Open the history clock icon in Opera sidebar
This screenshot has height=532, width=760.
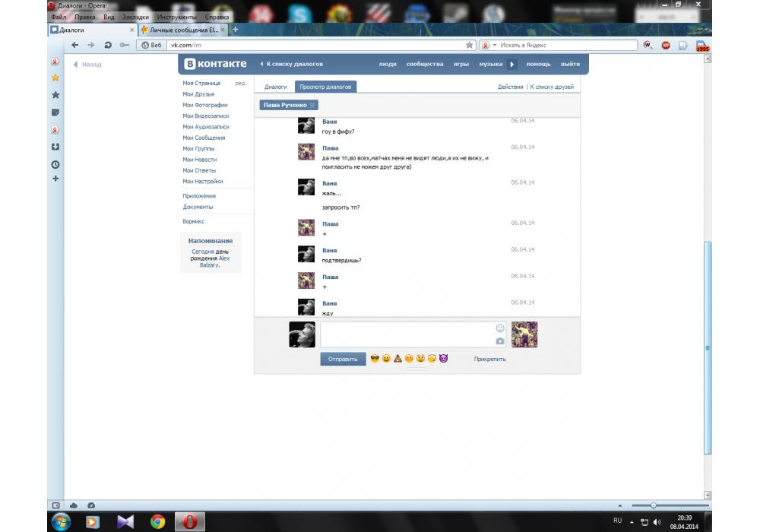[x=55, y=164]
